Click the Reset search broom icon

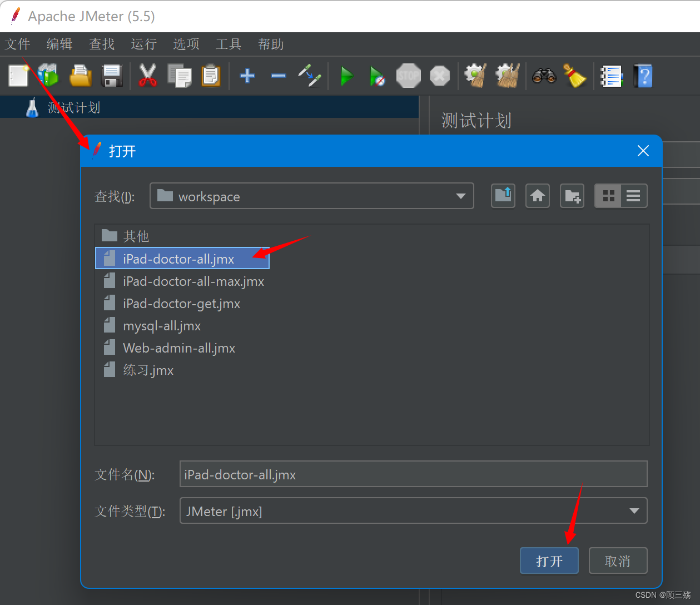pos(575,76)
